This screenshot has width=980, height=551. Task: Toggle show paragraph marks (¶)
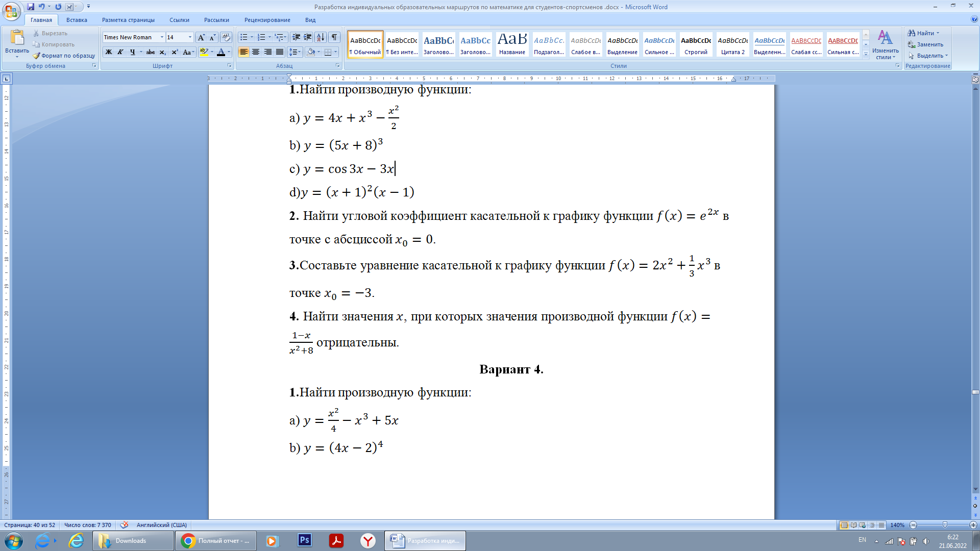click(334, 37)
